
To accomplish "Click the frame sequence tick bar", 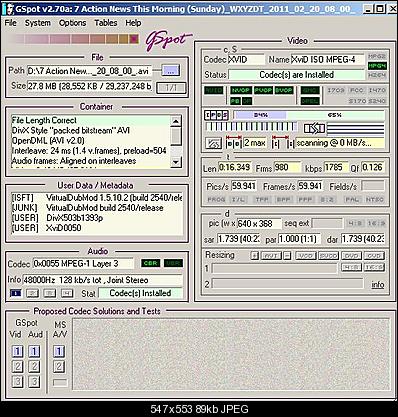I will point(251,127).
